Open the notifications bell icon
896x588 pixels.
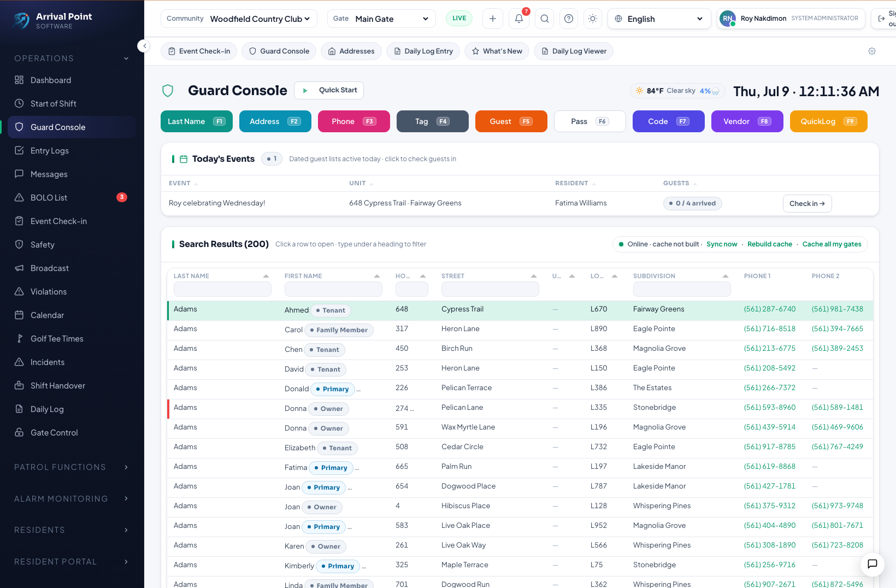click(x=519, y=19)
